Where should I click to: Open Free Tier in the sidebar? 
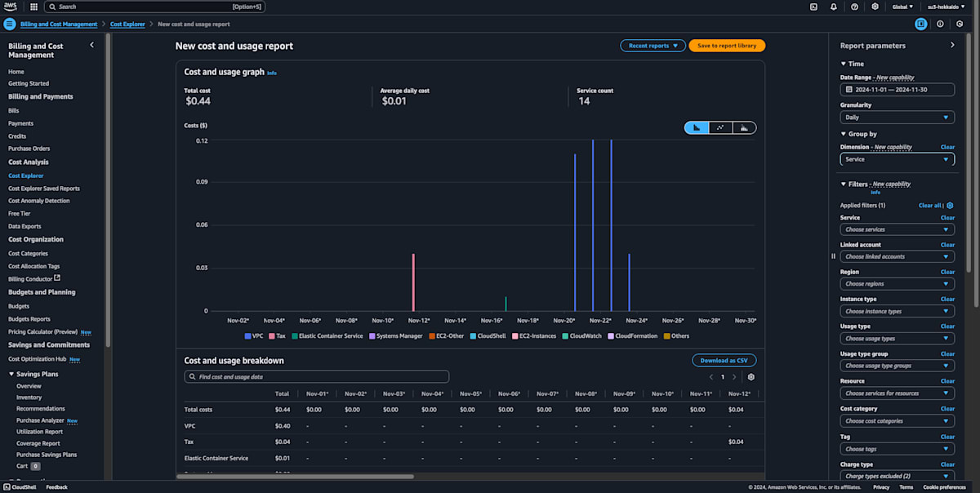(x=20, y=214)
